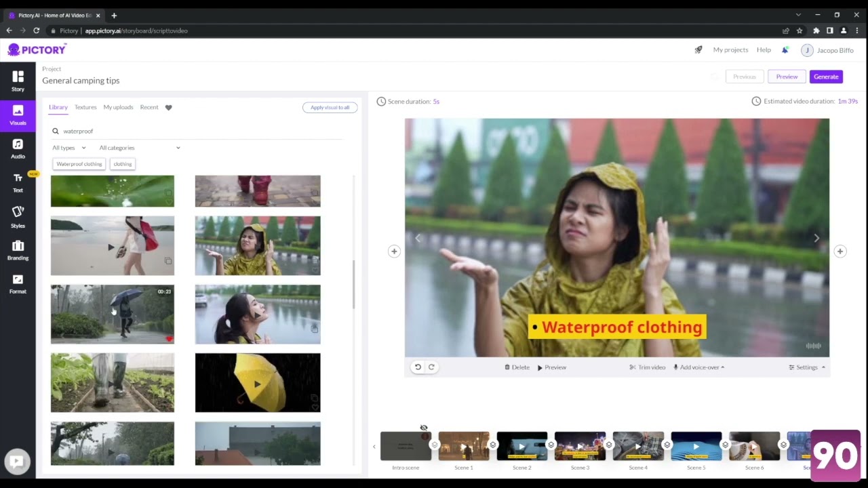The width and height of the screenshot is (868, 488).
Task: Open the All types dropdown
Action: click(x=69, y=148)
